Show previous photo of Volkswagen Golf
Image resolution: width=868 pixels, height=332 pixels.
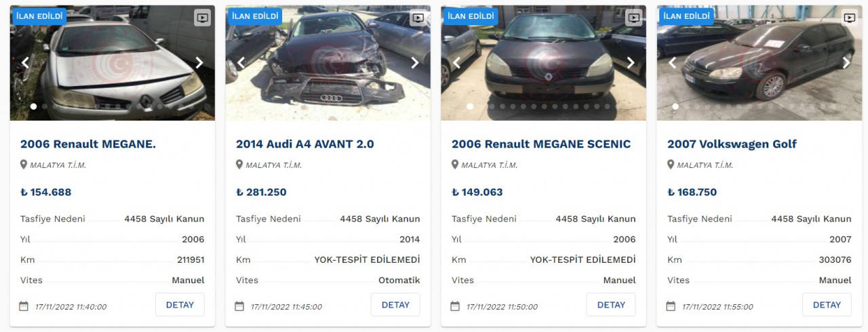point(673,62)
